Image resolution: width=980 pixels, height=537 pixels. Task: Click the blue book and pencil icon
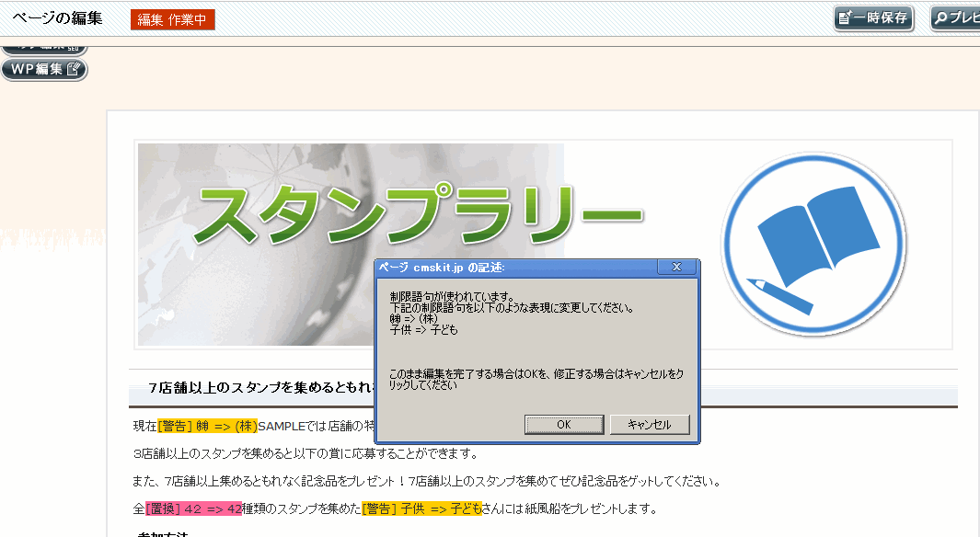point(813,244)
